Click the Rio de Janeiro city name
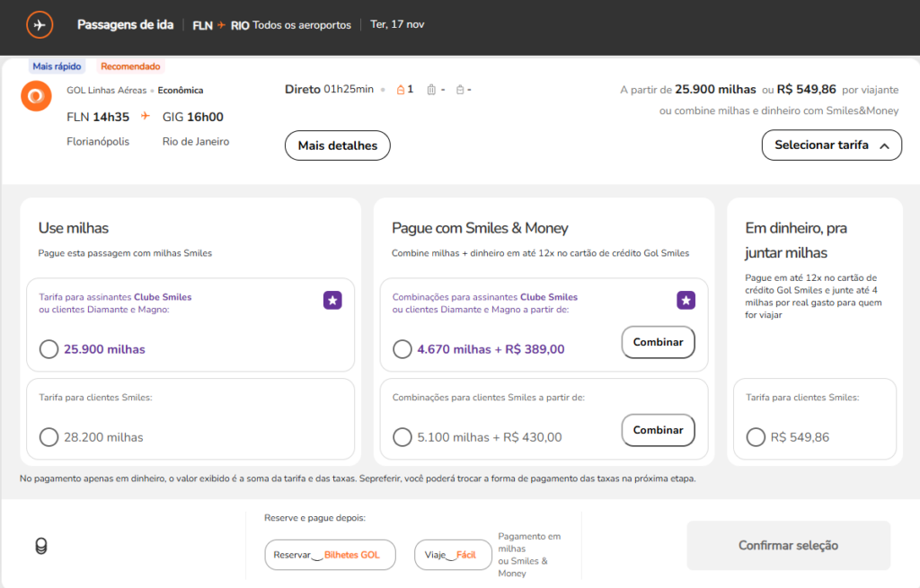Screen dimensions: 920x588 (x=196, y=141)
